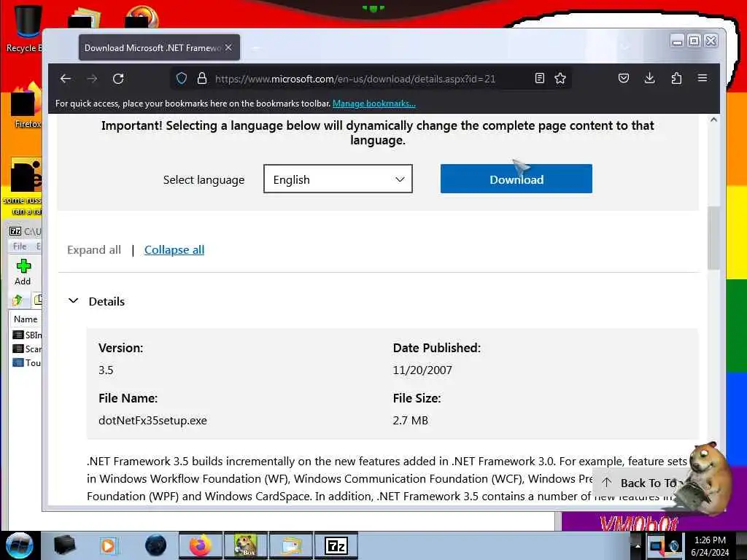Viewport: 747px width, 560px height.
Task: Click Name column header in 7-Zip
Action: [x=26, y=319]
